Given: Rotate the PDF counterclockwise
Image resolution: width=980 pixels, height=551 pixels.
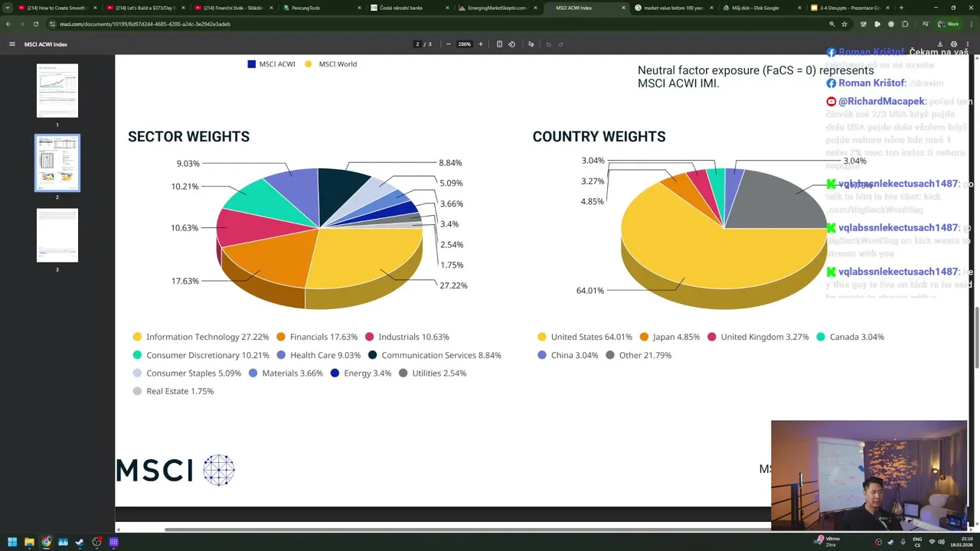Looking at the screenshot, I should (511, 44).
